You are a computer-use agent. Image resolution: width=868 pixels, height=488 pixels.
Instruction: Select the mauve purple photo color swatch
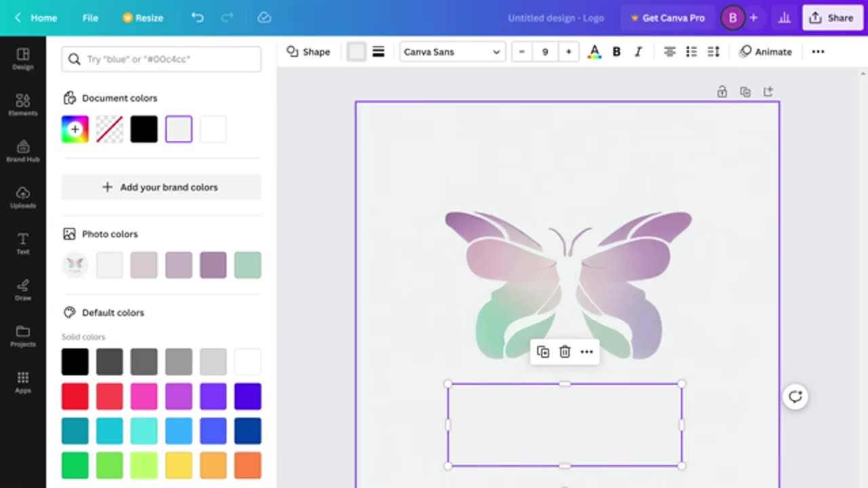[213, 265]
